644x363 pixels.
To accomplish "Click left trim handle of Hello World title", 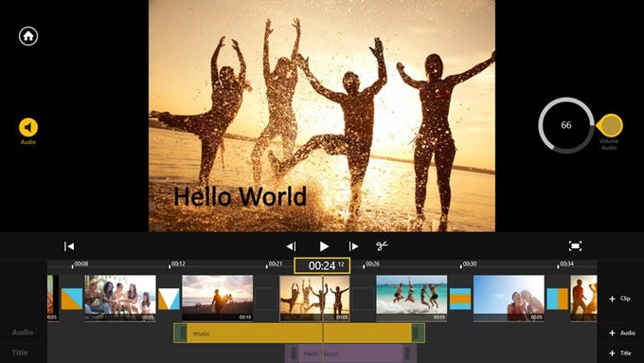I will (x=295, y=354).
